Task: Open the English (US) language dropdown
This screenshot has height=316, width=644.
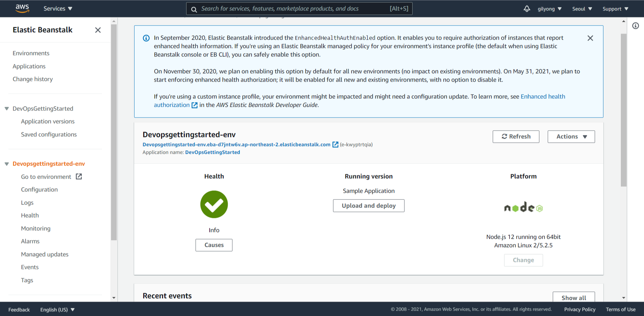Action: [x=57, y=310]
